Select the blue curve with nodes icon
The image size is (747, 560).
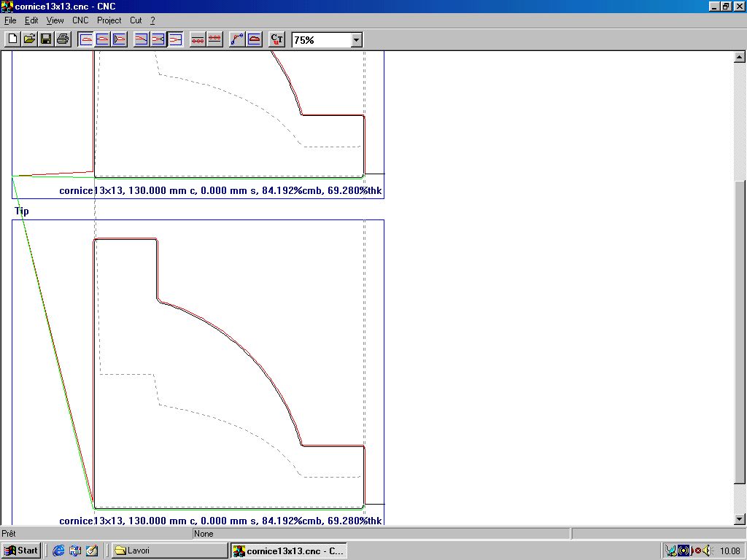[237, 39]
